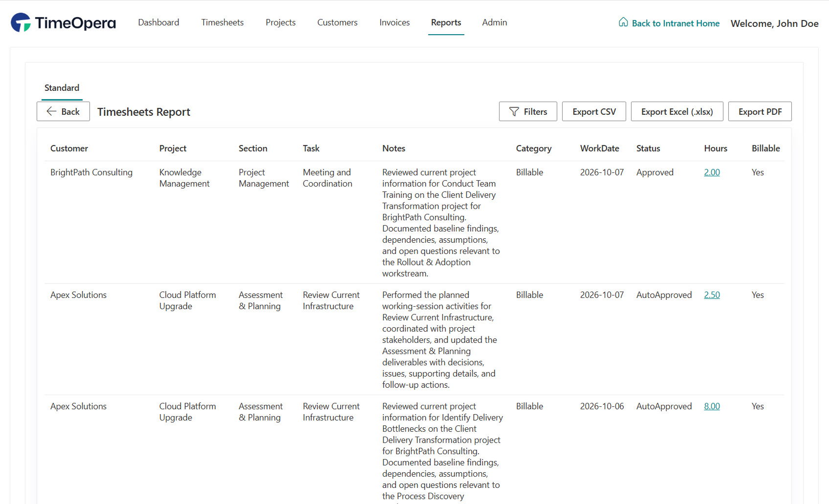Open the 2.50 hours entry link
The width and height of the screenshot is (829, 504).
712,295
